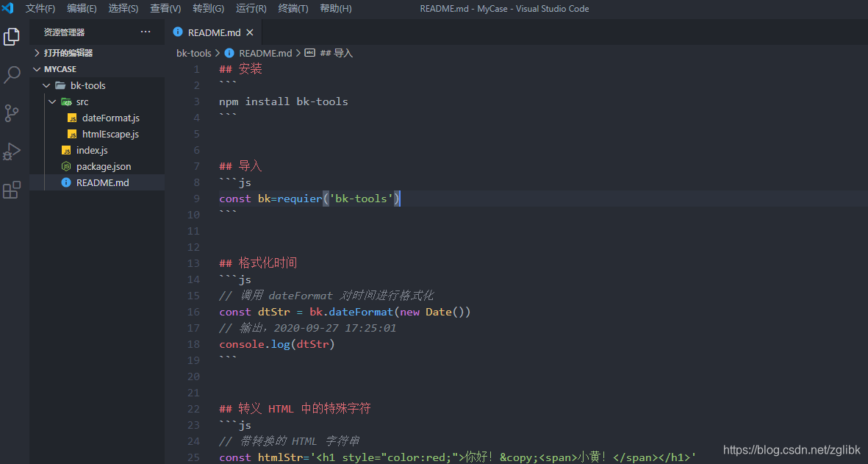Image resolution: width=868 pixels, height=464 pixels.
Task: Click the info icon on README.md tab
Action: point(178,32)
